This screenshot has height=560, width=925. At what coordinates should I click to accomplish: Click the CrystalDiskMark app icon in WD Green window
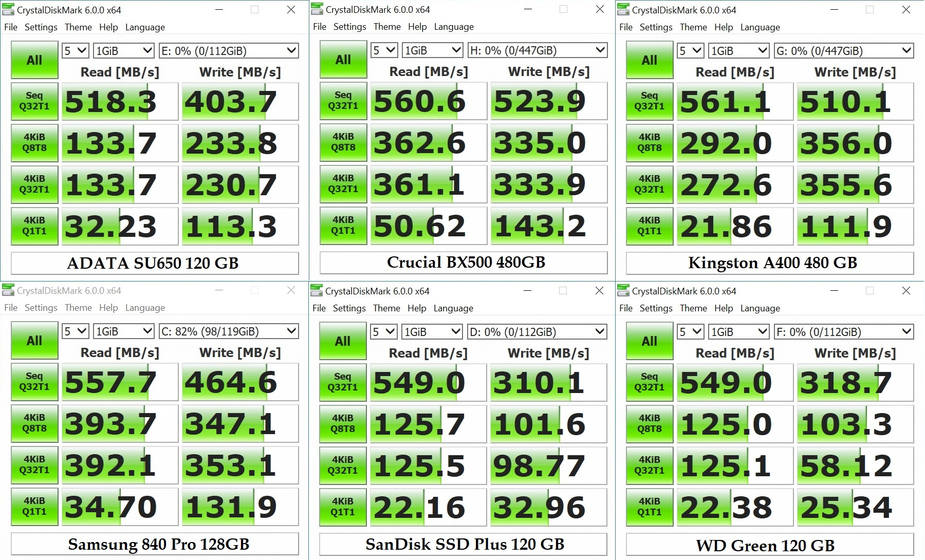coord(623,290)
